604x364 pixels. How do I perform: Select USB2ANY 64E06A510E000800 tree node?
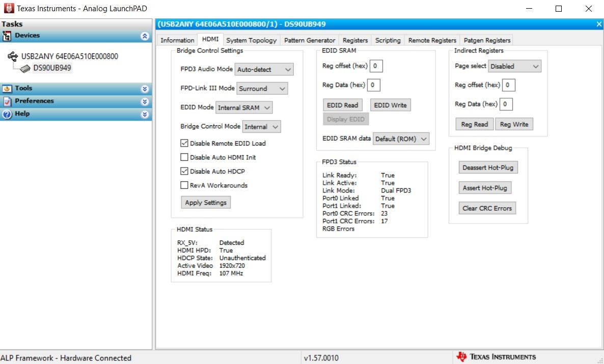click(x=70, y=57)
